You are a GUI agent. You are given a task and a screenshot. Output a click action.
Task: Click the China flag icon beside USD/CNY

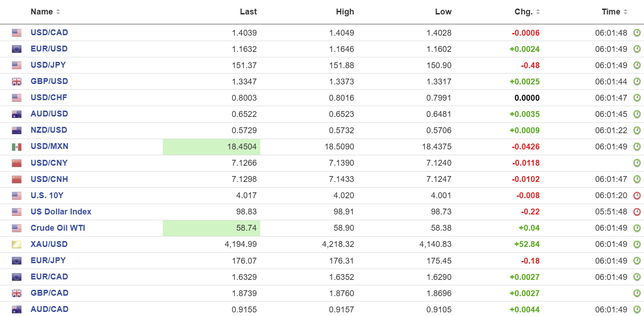pos(17,163)
